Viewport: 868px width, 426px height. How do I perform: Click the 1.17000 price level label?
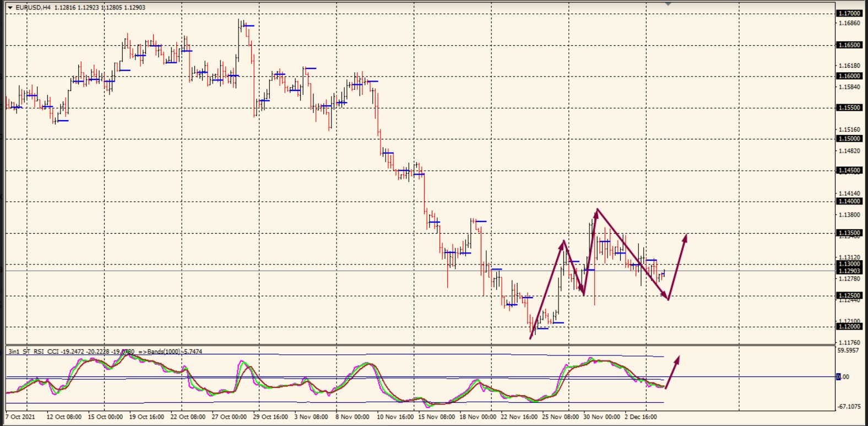pos(849,13)
